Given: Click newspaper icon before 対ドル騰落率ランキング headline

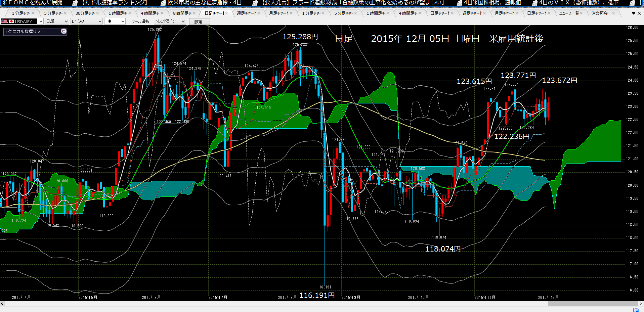Looking at the screenshot, I should pos(75,3).
